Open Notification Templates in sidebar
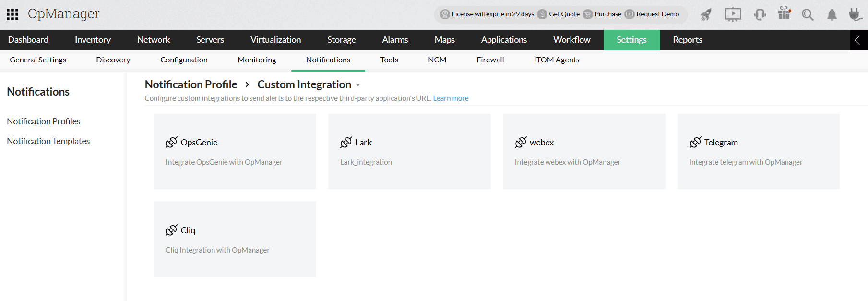The height and width of the screenshot is (301, 868). pyautogui.click(x=48, y=141)
